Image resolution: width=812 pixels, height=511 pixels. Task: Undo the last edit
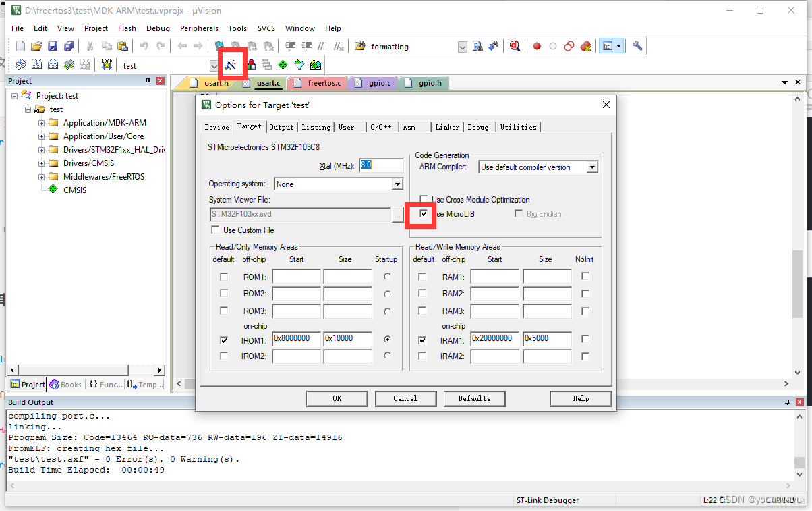[144, 47]
